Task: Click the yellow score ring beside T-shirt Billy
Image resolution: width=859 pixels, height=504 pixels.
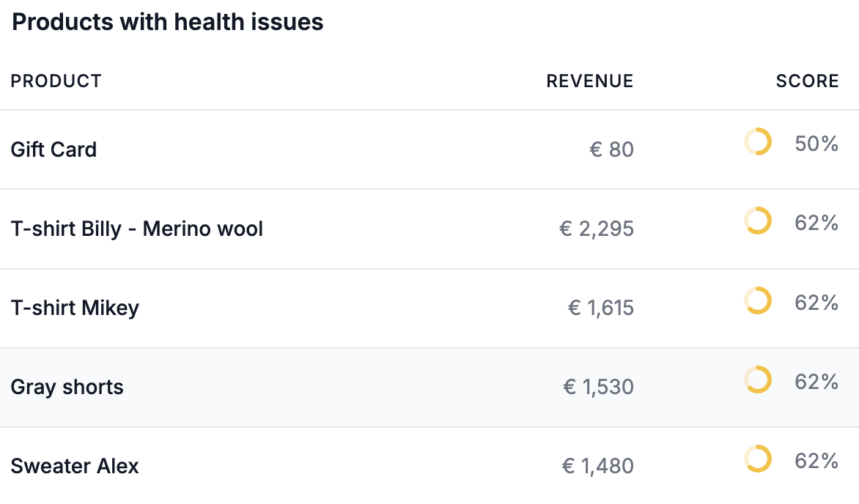Action: point(757,222)
